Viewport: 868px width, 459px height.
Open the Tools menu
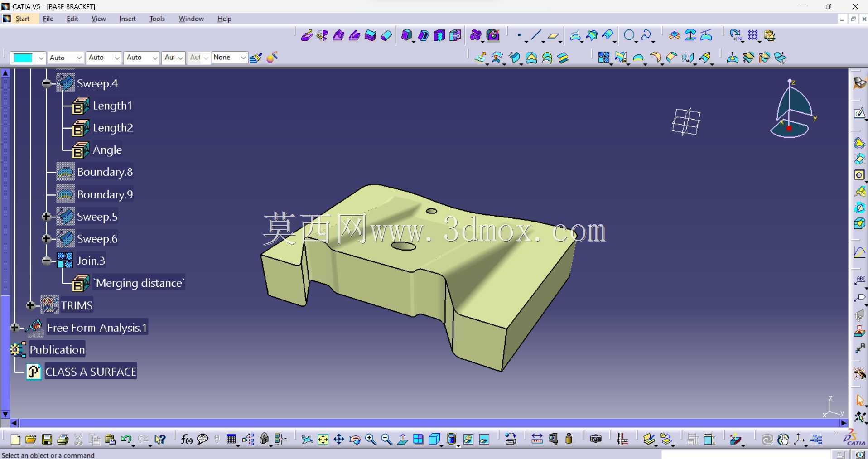157,19
